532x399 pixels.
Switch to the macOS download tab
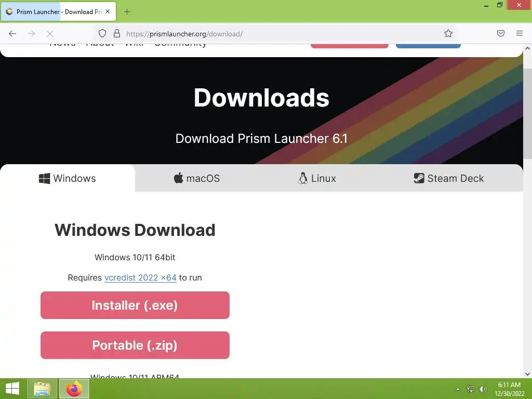(197, 178)
